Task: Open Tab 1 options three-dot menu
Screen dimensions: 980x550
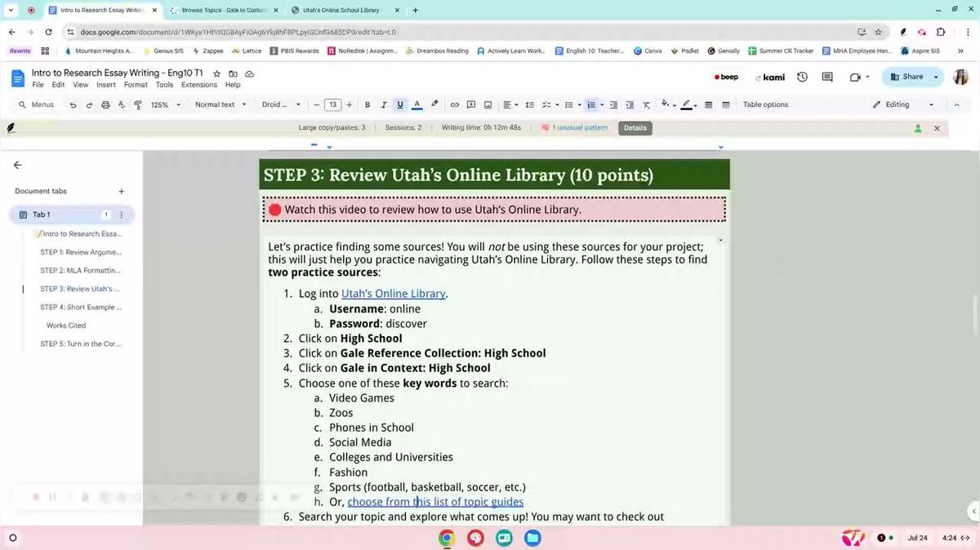Action: click(x=122, y=215)
